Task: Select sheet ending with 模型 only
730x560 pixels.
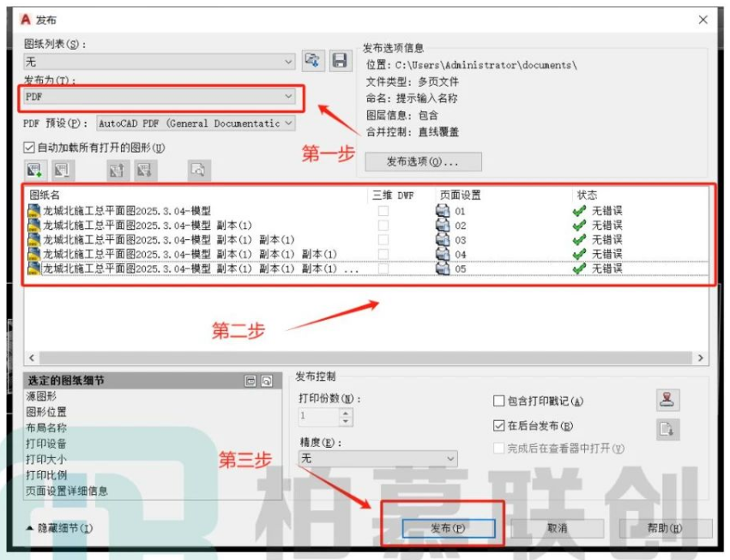Action: [127, 211]
